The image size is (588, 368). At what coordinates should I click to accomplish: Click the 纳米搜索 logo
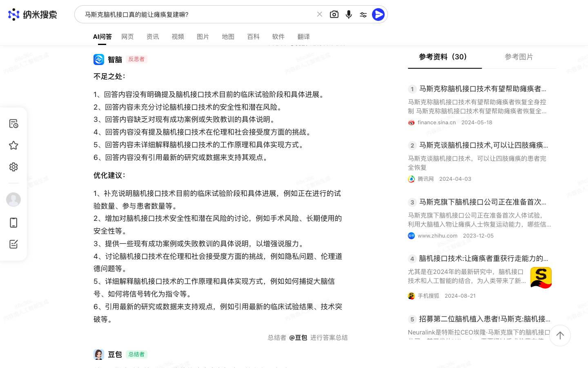(32, 15)
